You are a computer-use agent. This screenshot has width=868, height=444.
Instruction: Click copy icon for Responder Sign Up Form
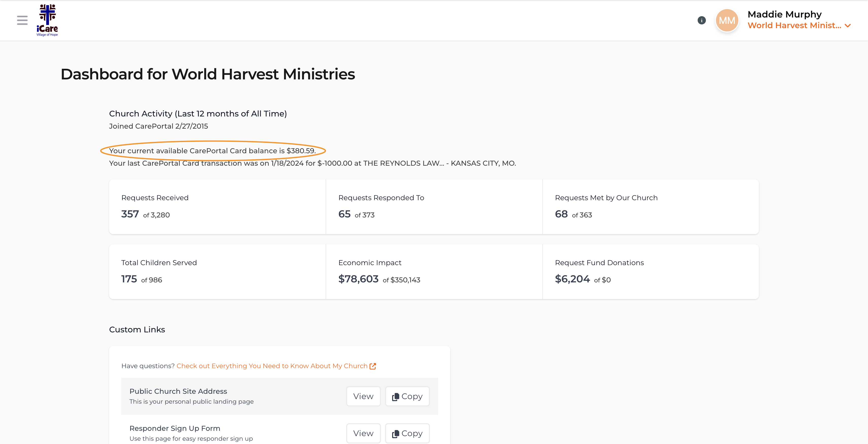pos(395,434)
